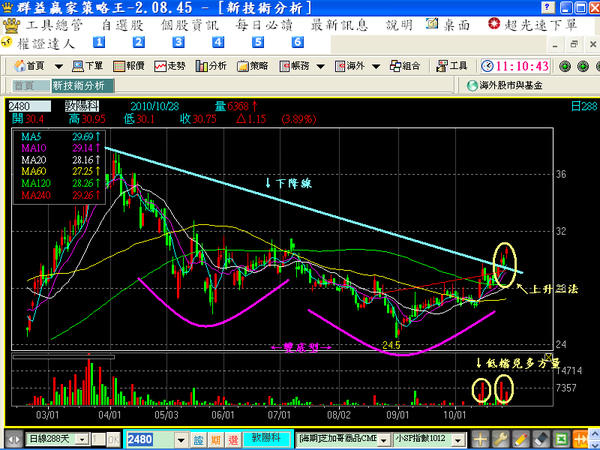Switch to workspace page 5
Viewport: 600px width, 450px height.
[258, 42]
